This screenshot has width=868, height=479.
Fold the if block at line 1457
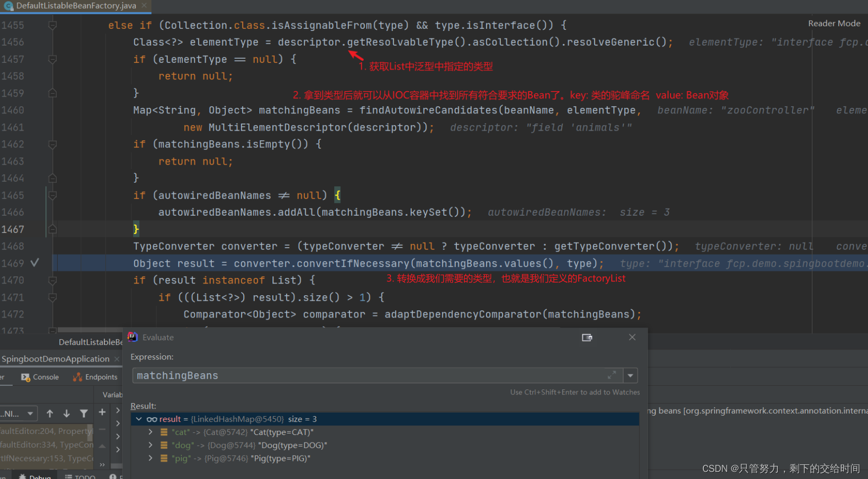click(52, 59)
